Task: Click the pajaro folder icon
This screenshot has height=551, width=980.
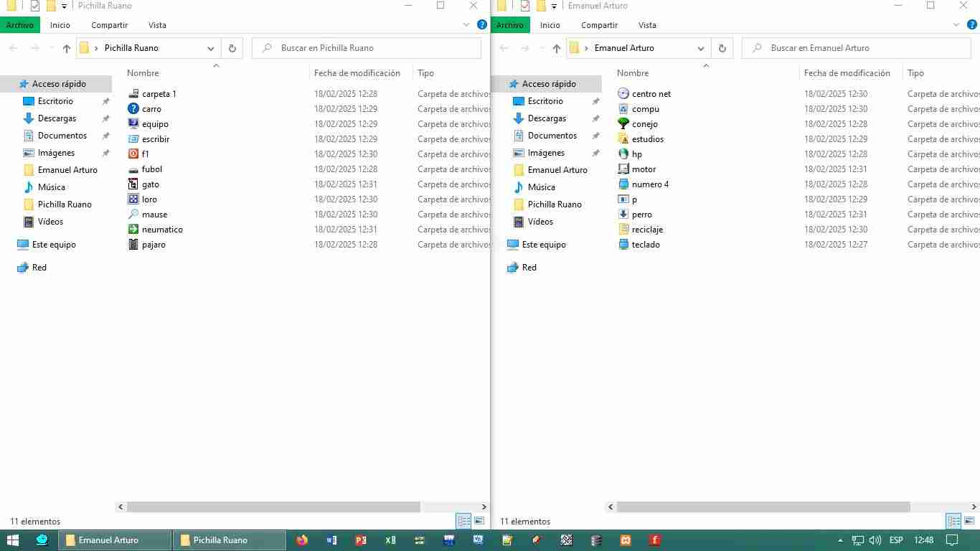Action: click(133, 245)
